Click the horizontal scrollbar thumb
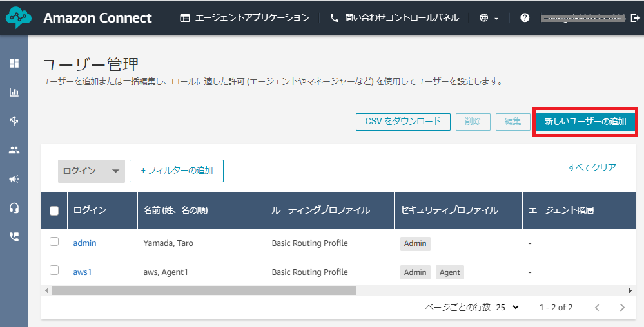Viewport: 644px width, 327px height. coord(204,290)
